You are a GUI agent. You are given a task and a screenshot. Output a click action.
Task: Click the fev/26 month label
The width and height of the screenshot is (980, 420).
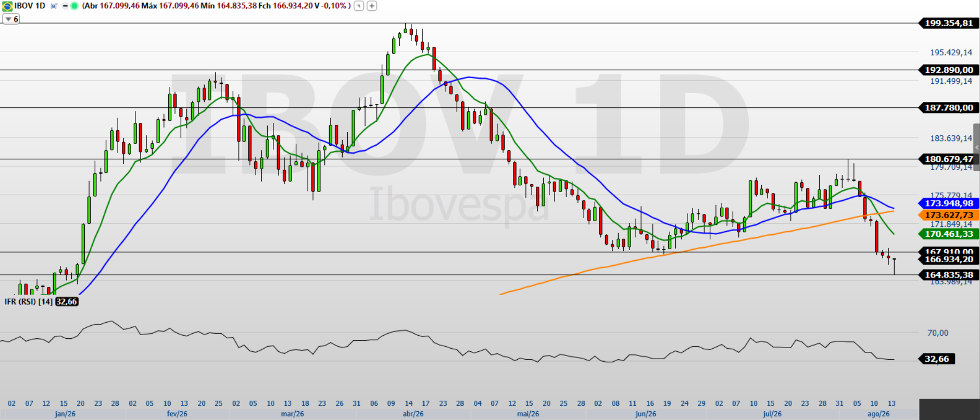pos(177,414)
